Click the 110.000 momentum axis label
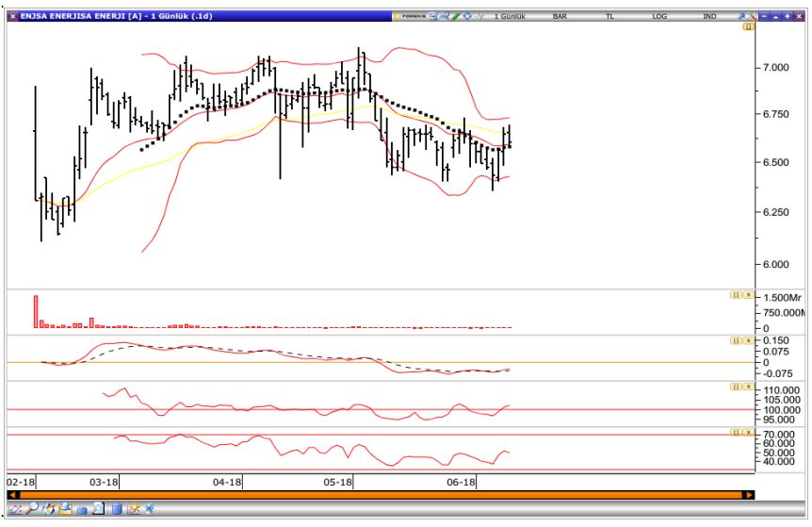 782,390
